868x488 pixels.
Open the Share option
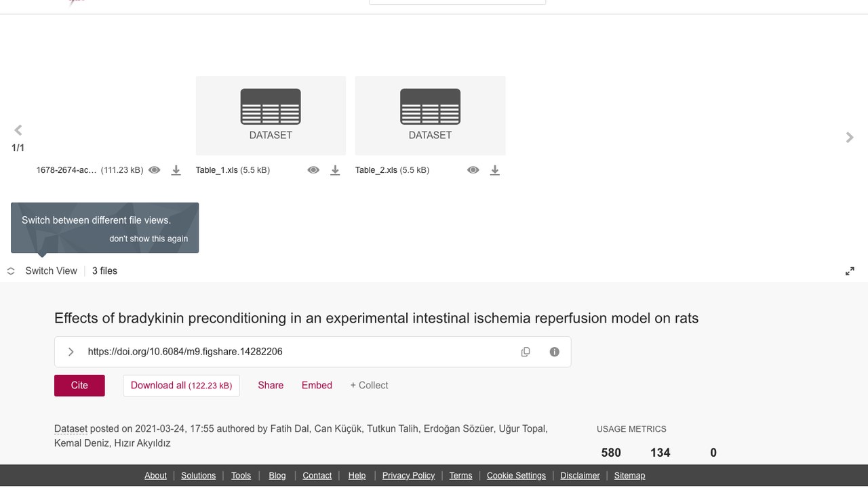[x=271, y=385]
